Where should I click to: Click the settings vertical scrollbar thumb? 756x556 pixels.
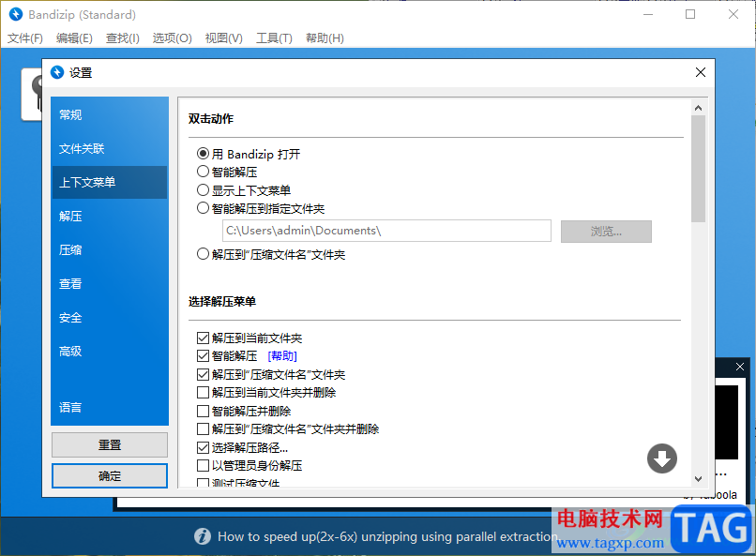(698, 169)
